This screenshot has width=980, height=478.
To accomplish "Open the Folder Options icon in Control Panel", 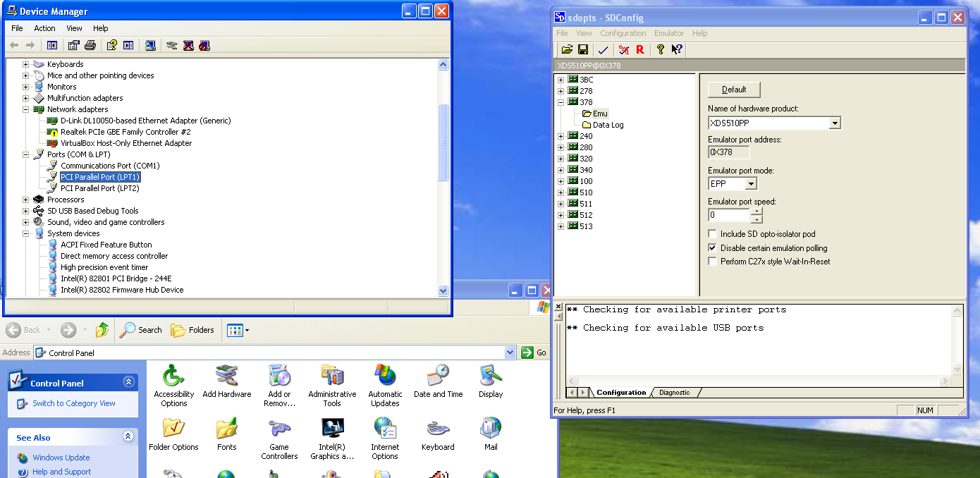I will (173, 434).
